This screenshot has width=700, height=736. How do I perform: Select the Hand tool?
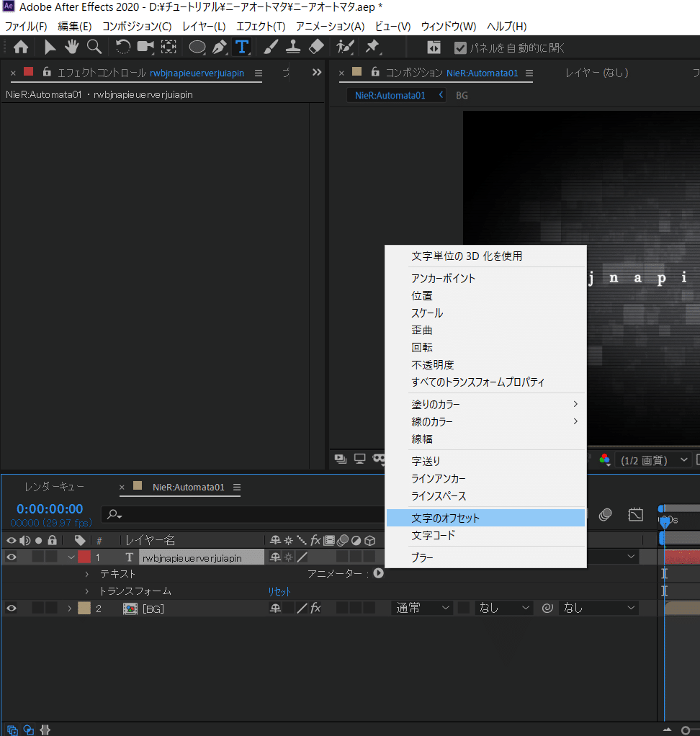71,48
